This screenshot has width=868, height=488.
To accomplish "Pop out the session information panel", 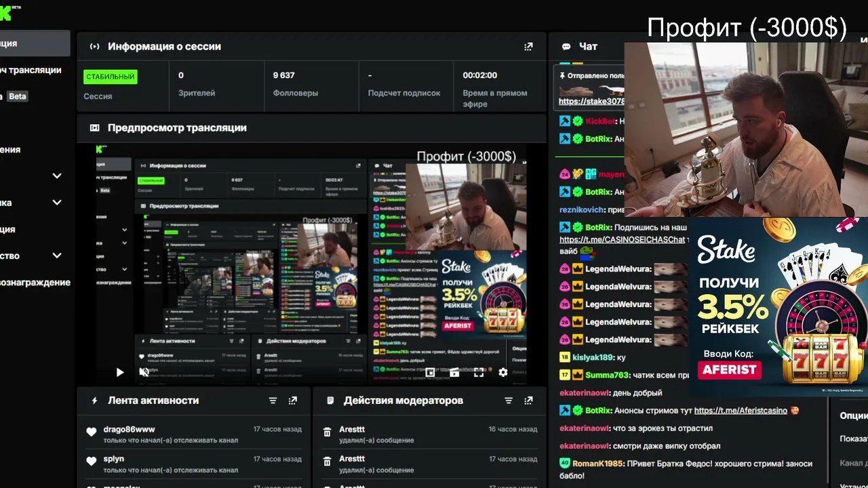I will coord(528,47).
